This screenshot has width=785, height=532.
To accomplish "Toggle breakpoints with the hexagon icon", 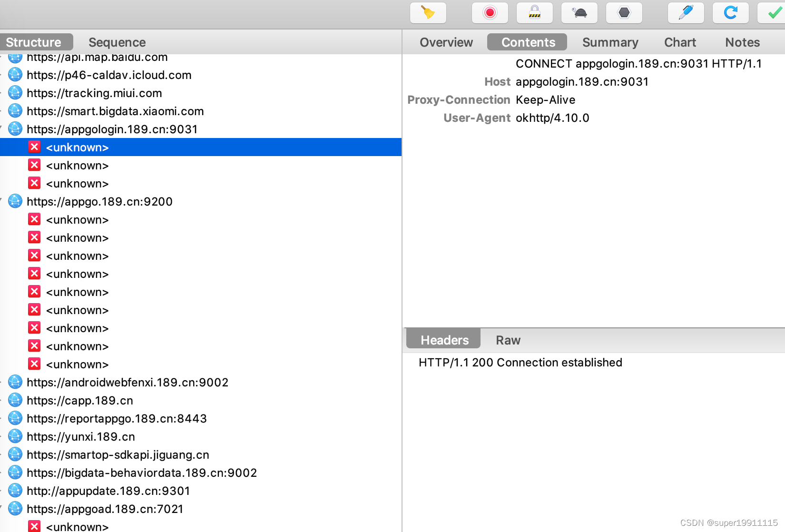I will tap(624, 12).
